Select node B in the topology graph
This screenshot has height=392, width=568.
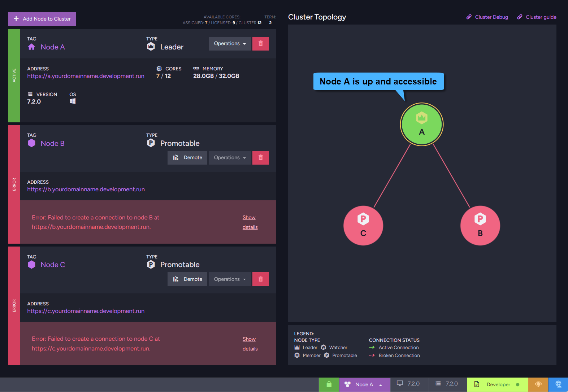(480, 226)
